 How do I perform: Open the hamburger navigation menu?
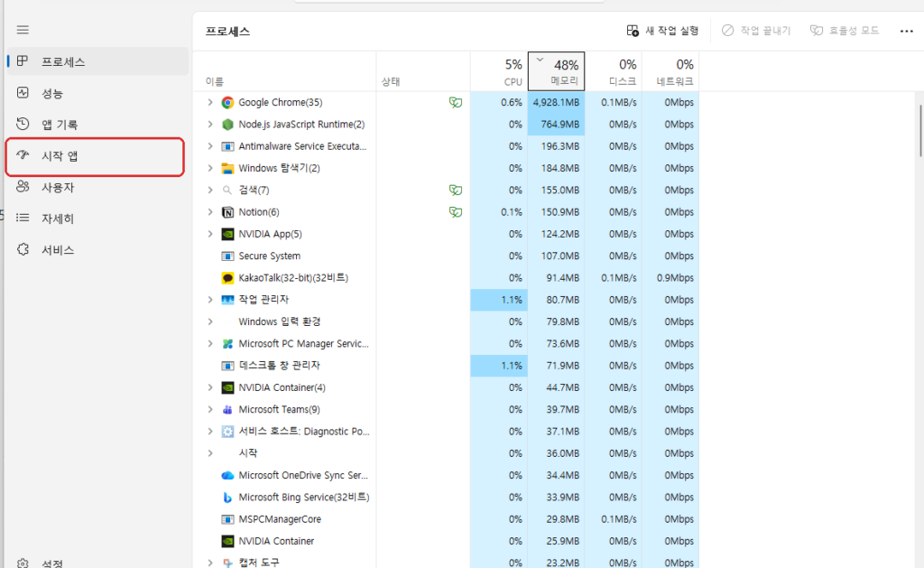(23, 30)
